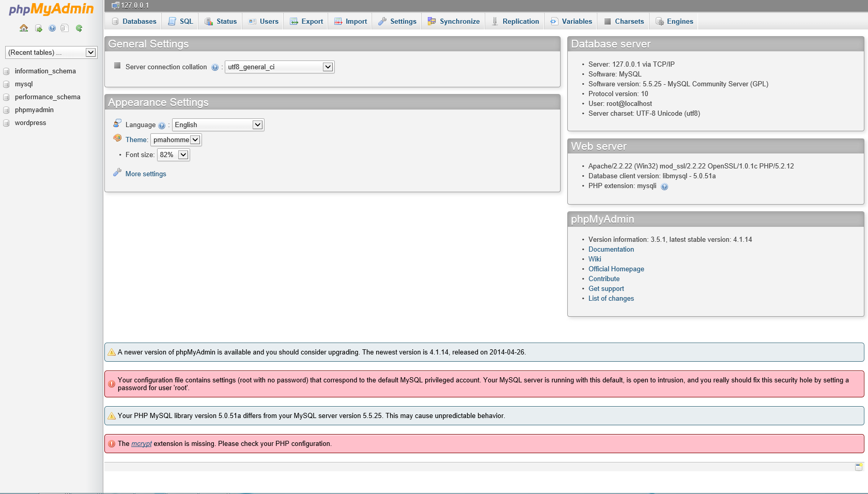Screen dimensions: 868x494
Task: Go to the Users tab
Action: click(263, 21)
